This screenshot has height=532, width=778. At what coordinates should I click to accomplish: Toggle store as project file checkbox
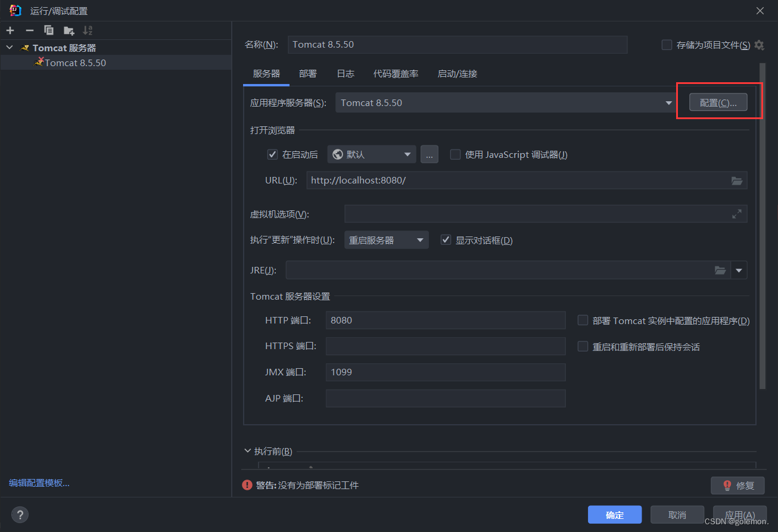pos(667,45)
